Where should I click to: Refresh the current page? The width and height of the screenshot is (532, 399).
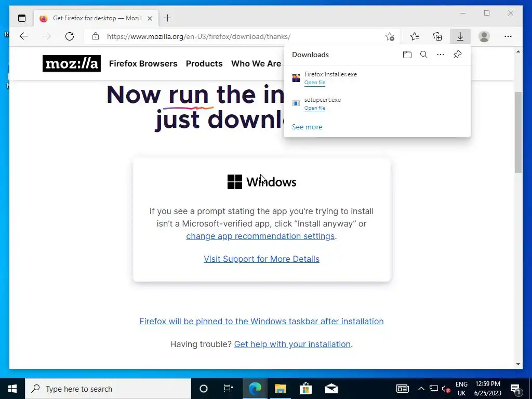pos(70,36)
